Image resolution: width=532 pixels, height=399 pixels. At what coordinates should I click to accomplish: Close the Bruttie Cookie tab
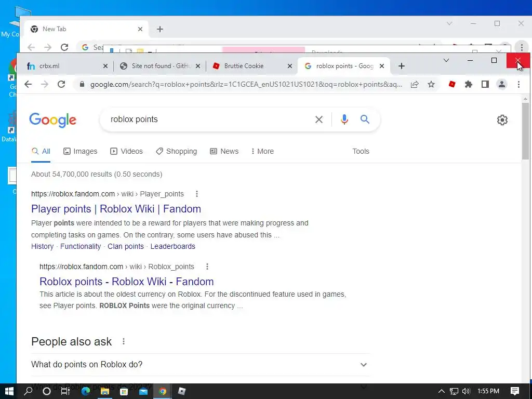(290, 66)
